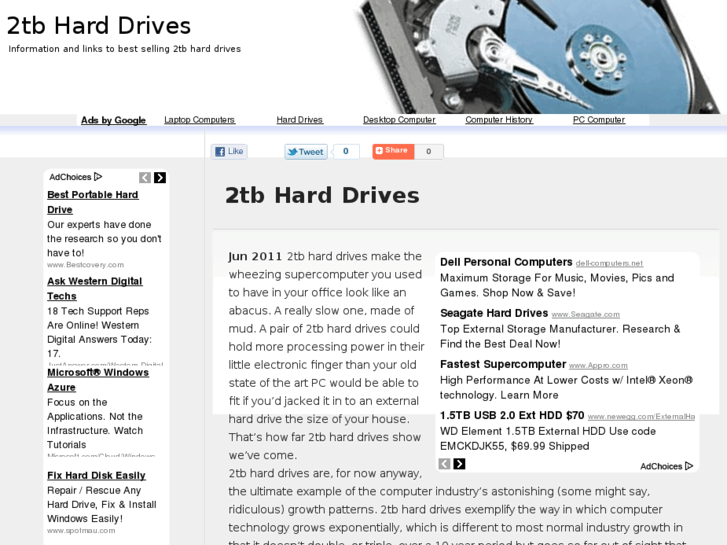
Task: Open the Hard Drives ad link
Action: [x=300, y=120]
